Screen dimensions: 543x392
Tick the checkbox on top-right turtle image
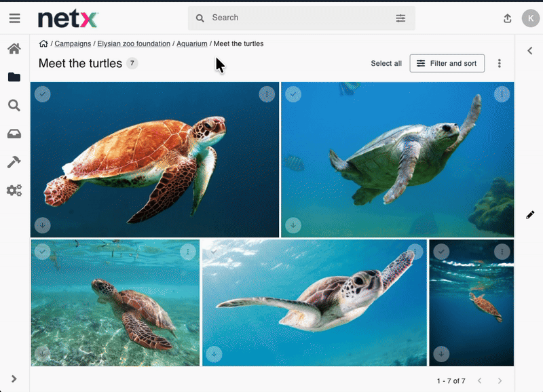(x=293, y=94)
